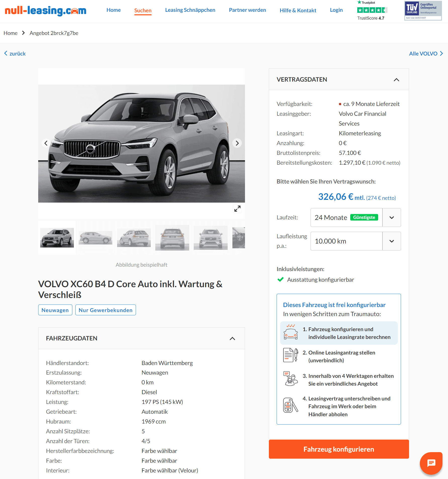448x479 pixels.
Task: Click the Abbildung beispielhaft caption
Action: [x=141, y=265]
